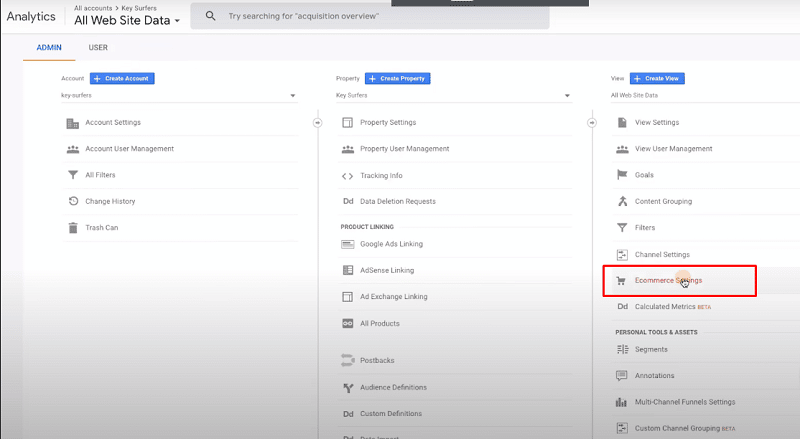Open Channel Settings label

coord(662,254)
